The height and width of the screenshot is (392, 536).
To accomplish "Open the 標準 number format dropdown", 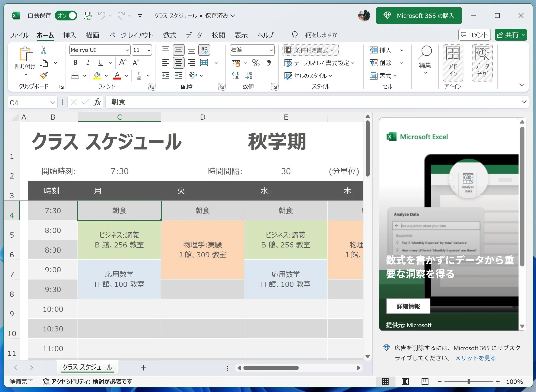I will point(271,50).
